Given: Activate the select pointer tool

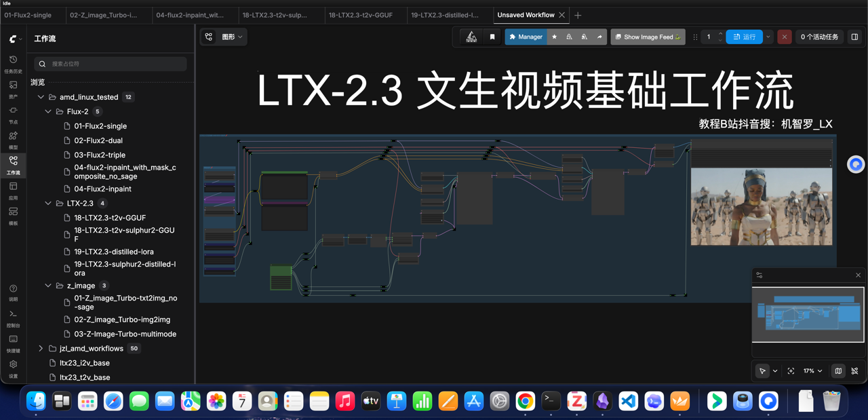Looking at the screenshot, I should coord(763,371).
